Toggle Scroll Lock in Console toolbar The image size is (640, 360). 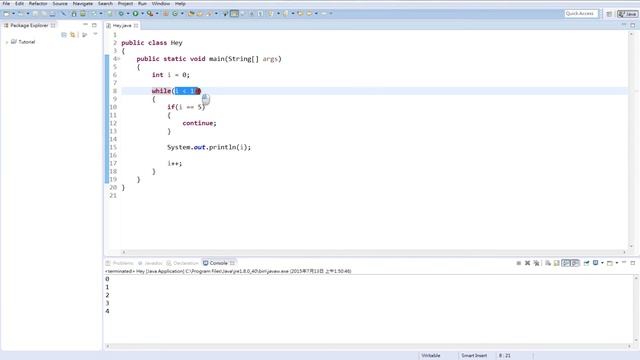(x=556, y=263)
